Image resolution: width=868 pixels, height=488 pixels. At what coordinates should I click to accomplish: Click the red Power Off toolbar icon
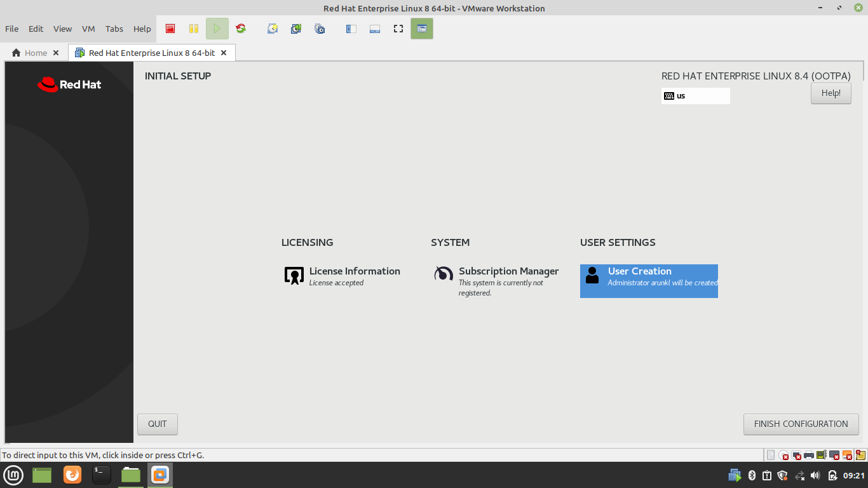[x=170, y=29]
